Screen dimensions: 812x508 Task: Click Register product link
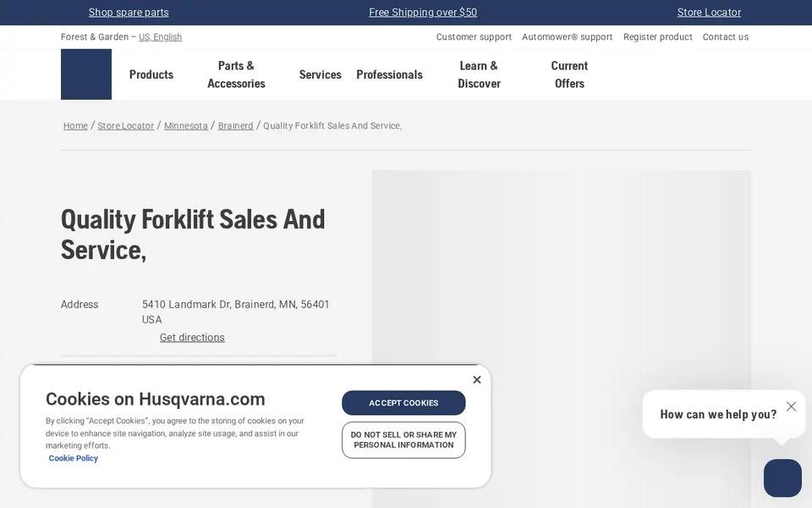coord(658,36)
